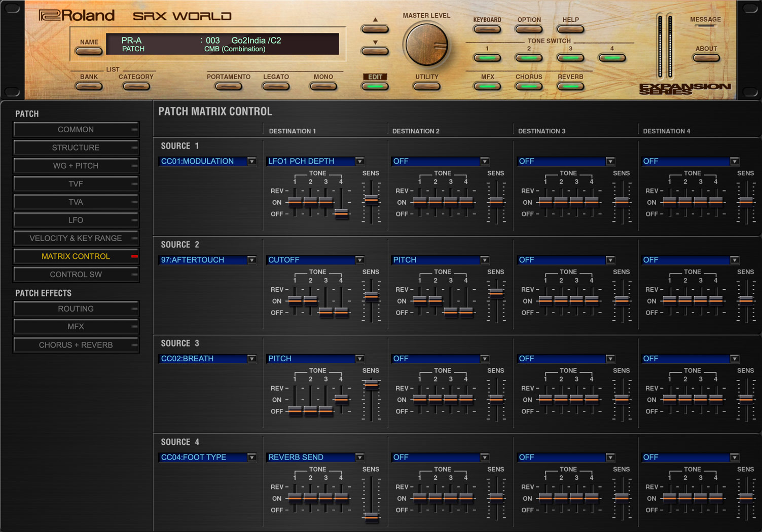This screenshot has width=762, height=532.
Task: Open REVERB SEND destination dropdown
Action: [315, 458]
